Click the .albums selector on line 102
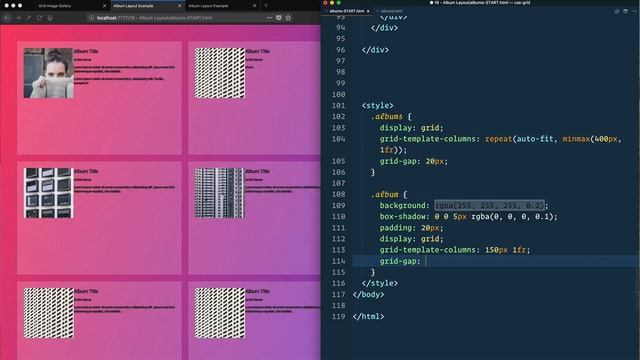This screenshot has width=640, height=360. [387, 117]
